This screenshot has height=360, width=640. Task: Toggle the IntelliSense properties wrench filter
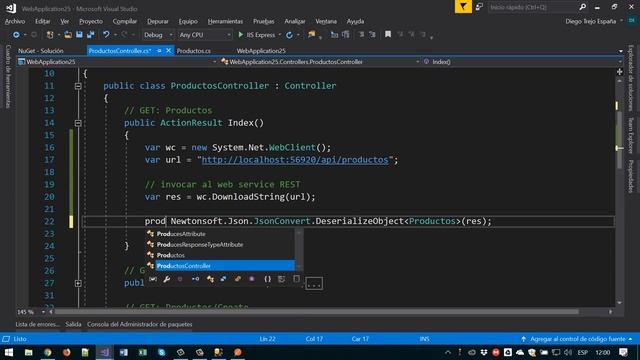167,279
